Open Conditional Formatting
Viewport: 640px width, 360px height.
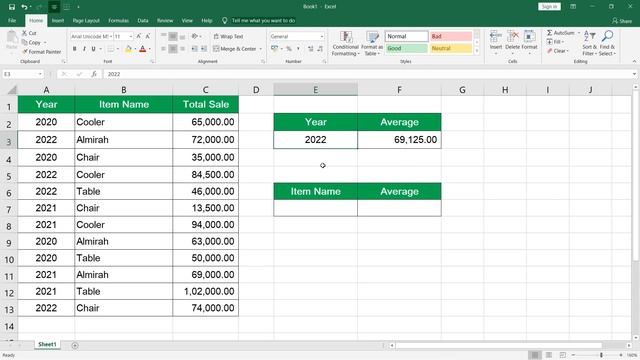(346, 43)
